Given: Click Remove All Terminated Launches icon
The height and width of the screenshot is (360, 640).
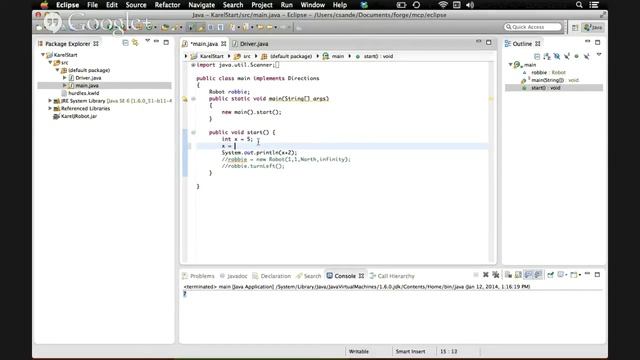Looking at the screenshot, I should (496, 275).
